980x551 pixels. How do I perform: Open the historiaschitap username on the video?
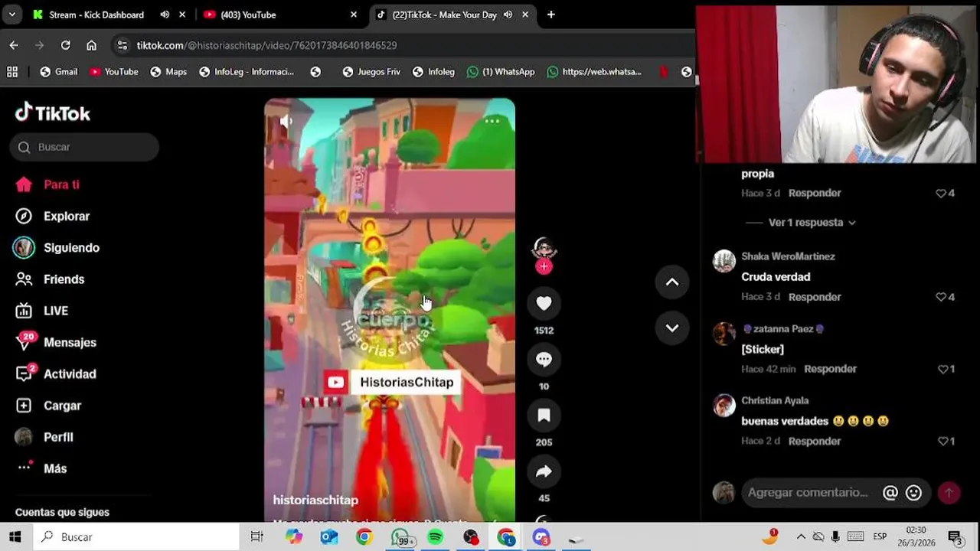[x=315, y=500]
